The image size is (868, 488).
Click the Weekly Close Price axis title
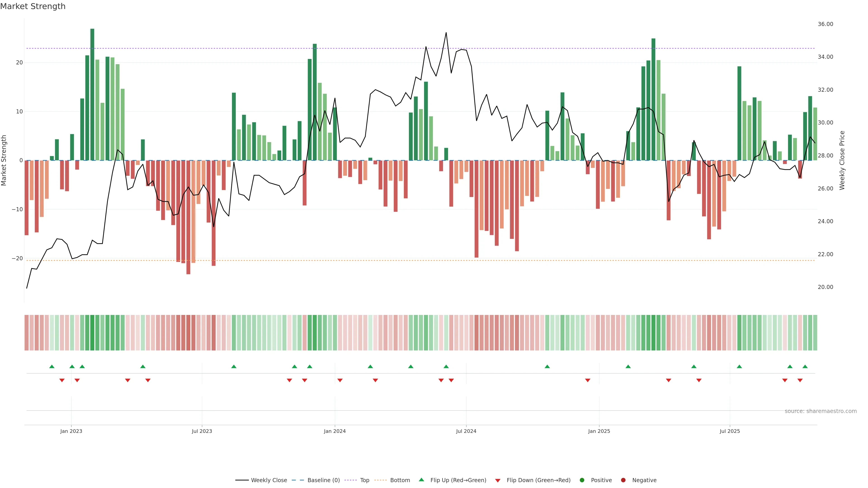[x=842, y=160]
